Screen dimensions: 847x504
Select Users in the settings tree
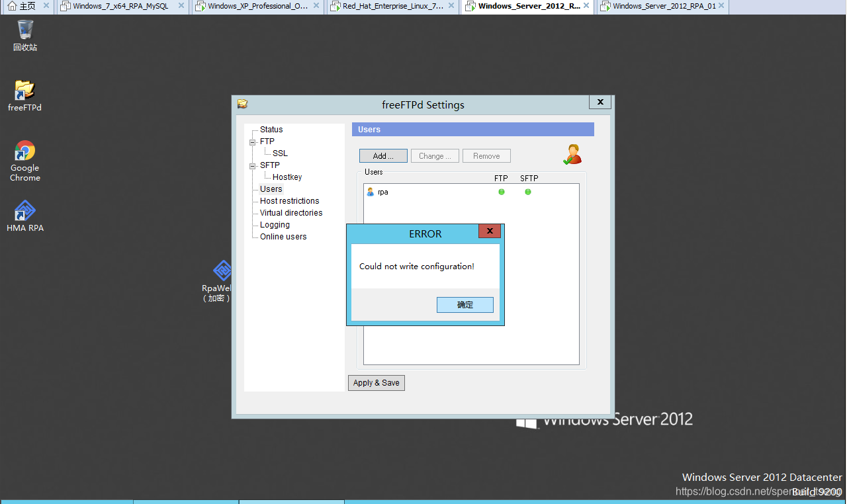[x=271, y=189]
